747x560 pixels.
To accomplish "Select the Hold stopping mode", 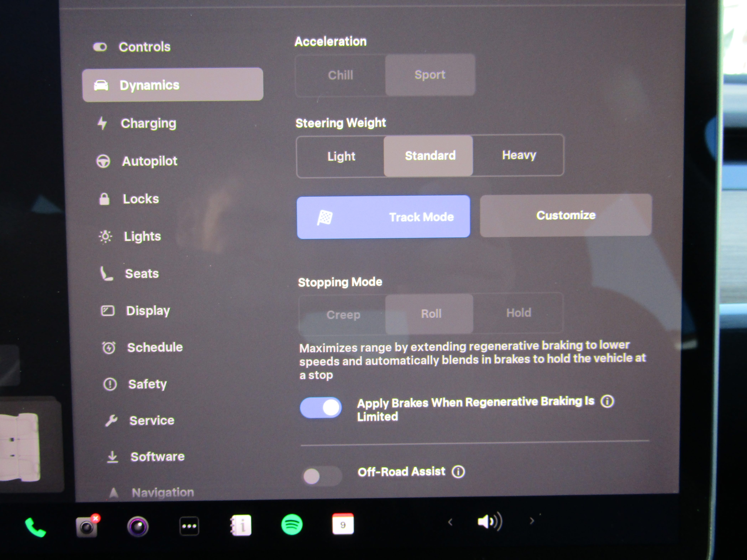I will [518, 313].
